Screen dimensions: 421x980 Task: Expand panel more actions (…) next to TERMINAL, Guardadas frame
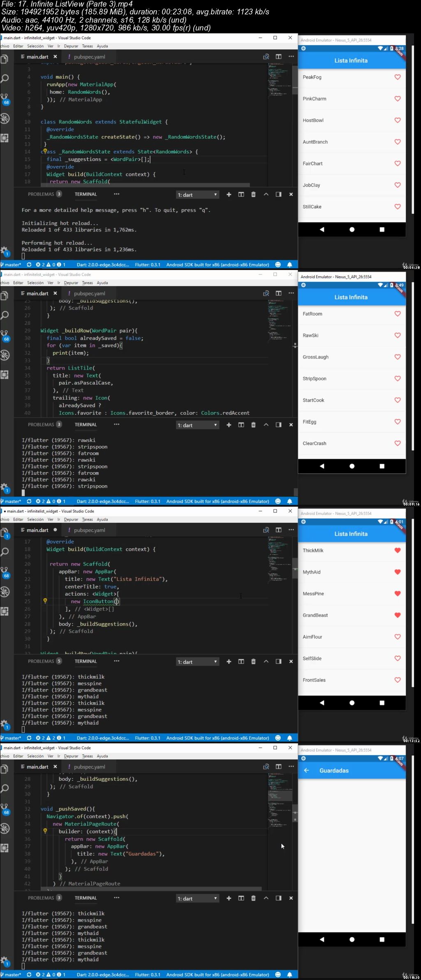[x=117, y=898]
